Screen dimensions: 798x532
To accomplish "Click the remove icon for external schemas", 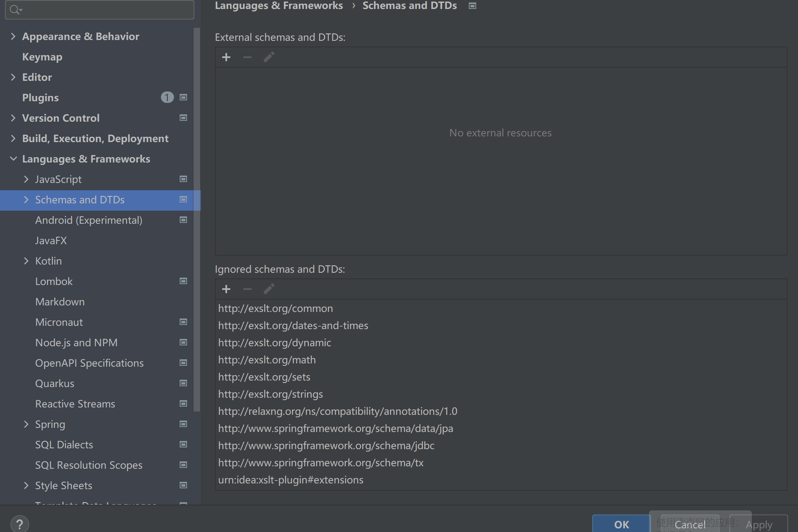I will coord(247,57).
